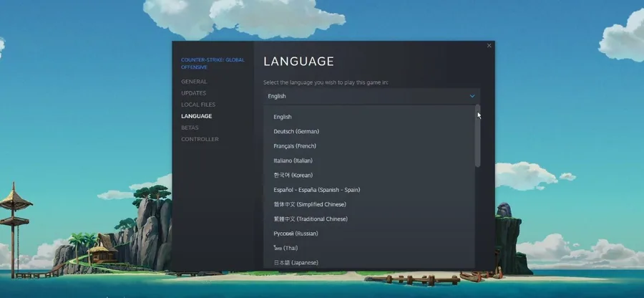Click the language list scrollbar thumb
Screen dimensions: 644x298
click(478, 136)
